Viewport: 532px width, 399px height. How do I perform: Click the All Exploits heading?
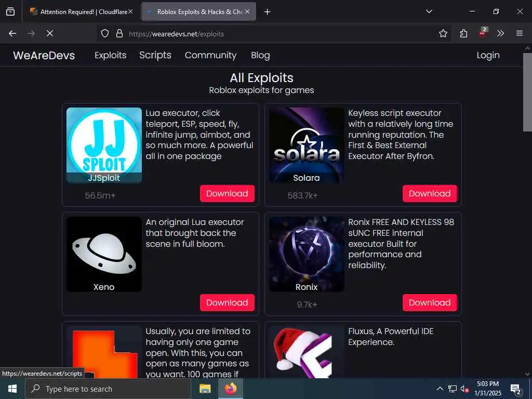[x=262, y=78]
